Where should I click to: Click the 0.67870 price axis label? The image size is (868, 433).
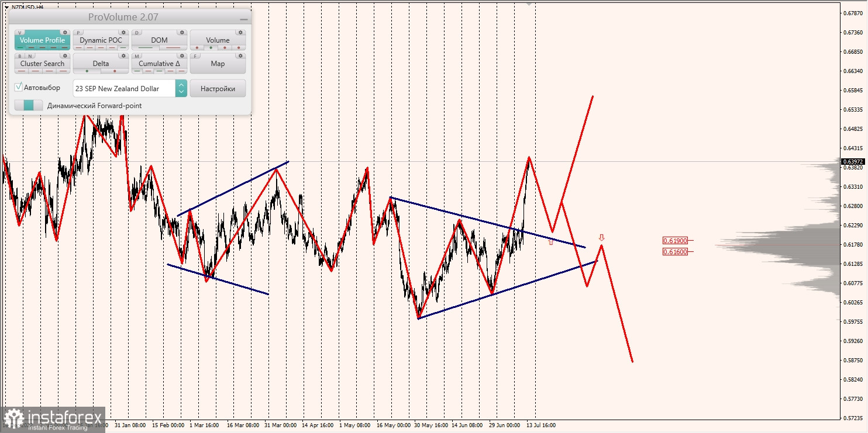[x=853, y=13]
